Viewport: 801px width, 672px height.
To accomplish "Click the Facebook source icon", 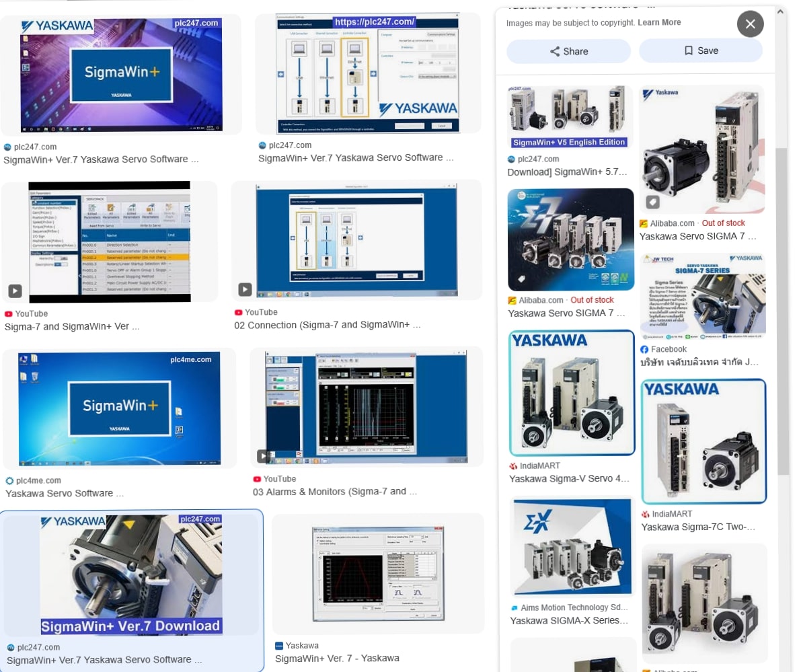I will coord(644,350).
